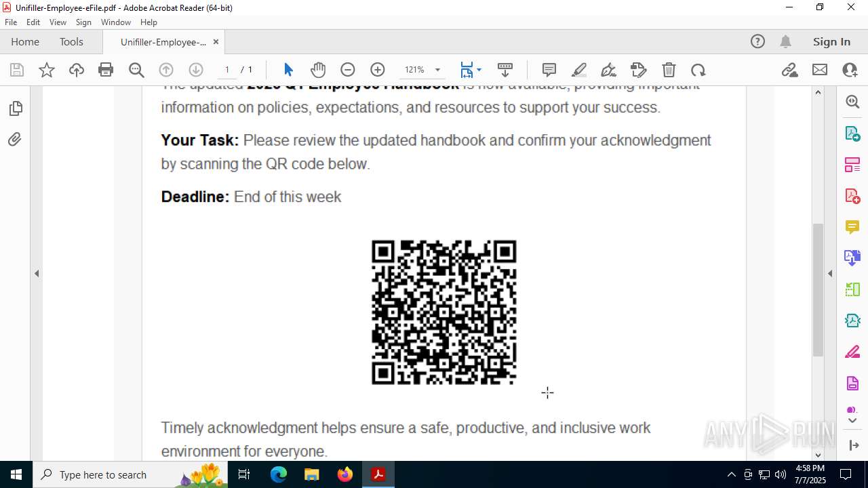This screenshot has width=868, height=488.
Task: Zoom in with the plus button
Action: point(378,70)
